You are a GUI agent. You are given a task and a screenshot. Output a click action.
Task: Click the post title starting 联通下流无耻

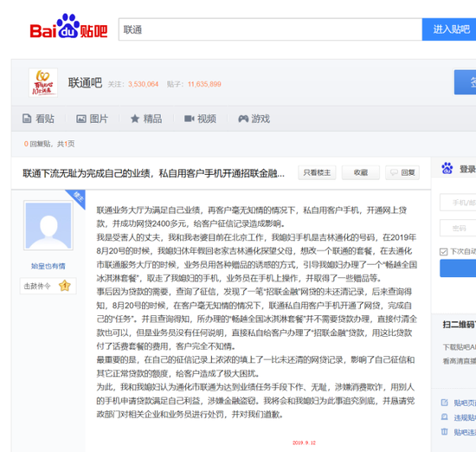click(x=153, y=173)
